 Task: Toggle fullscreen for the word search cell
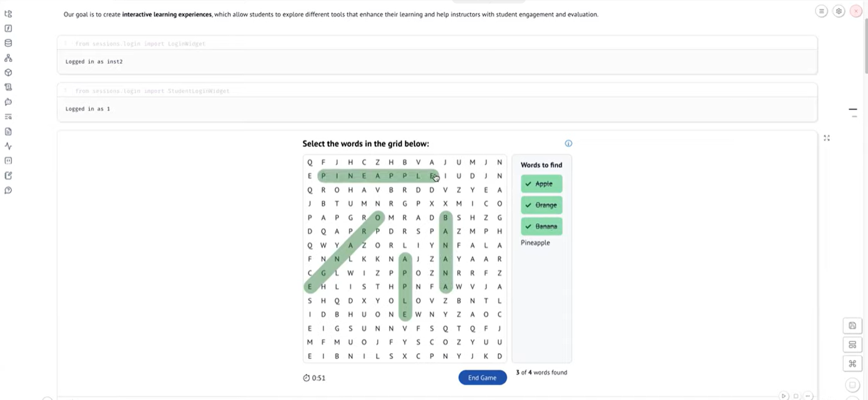827,138
